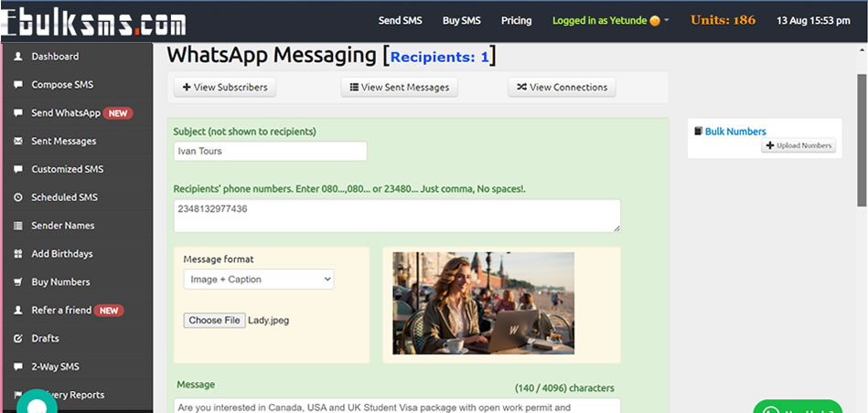This screenshot has width=868, height=413.
Task: Click the (140 / 4096) characters counter
Action: [564, 388]
